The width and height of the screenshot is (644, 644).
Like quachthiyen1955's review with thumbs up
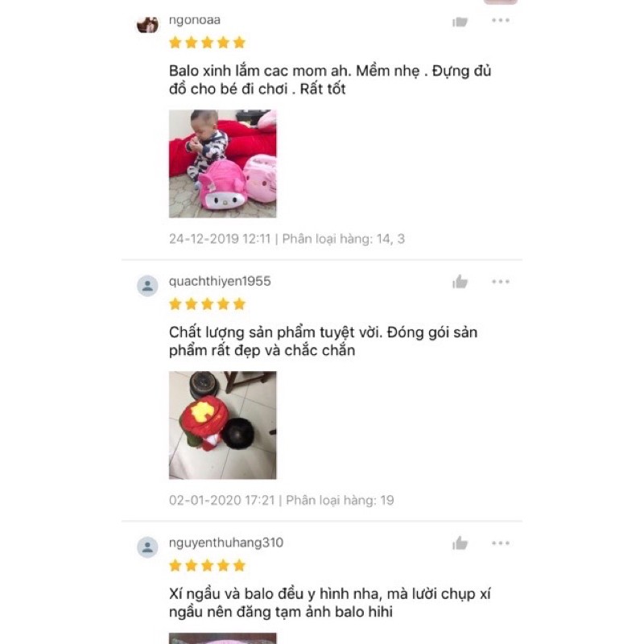(x=460, y=282)
